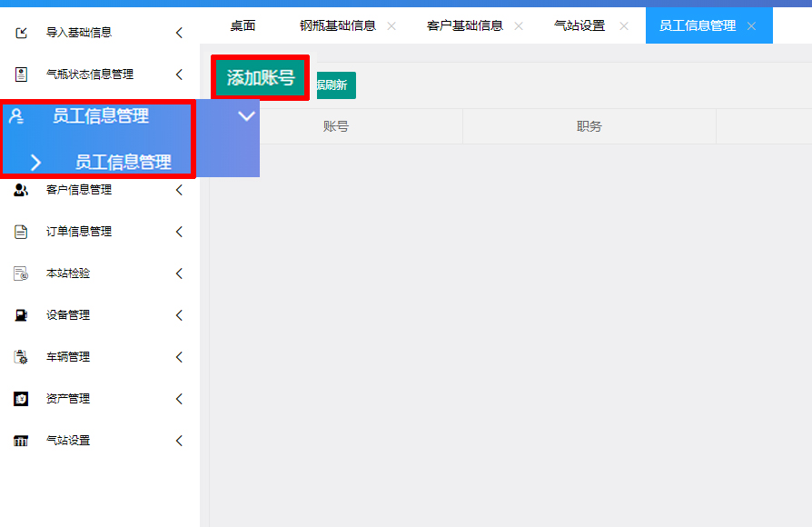Image resolution: width=812 pixels, height=527 pixels.
Task: Expand the 客户信息管理 menu chevron
Action: 179,190
